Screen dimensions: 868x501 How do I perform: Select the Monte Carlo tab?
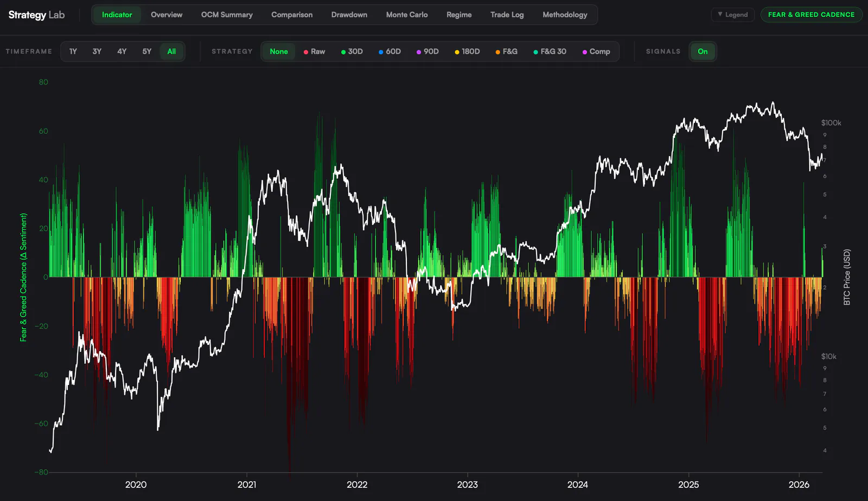tap(407, 15)
